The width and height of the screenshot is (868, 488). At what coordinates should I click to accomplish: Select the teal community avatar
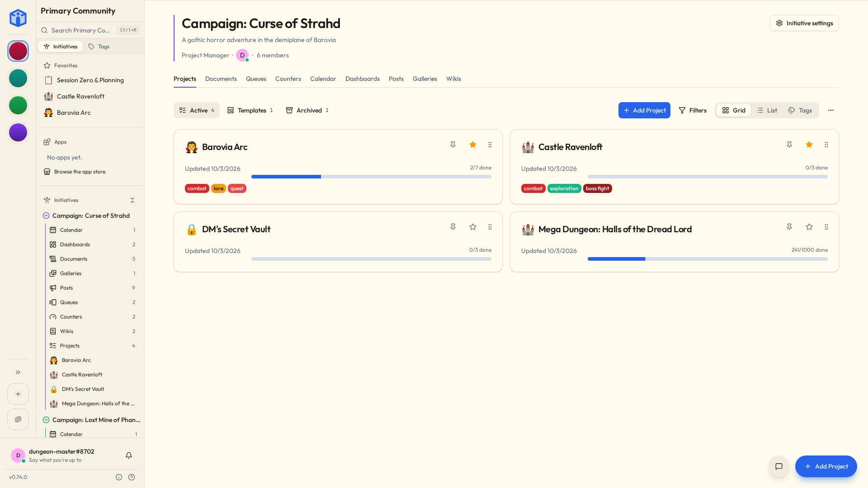pyautogui.click(x=18, y=78)
